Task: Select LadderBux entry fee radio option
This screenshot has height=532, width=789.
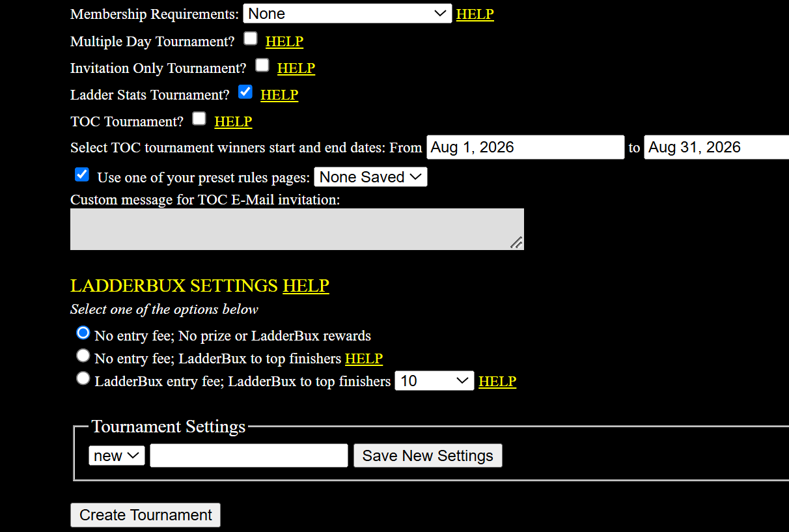Action: tap(83, 378)
